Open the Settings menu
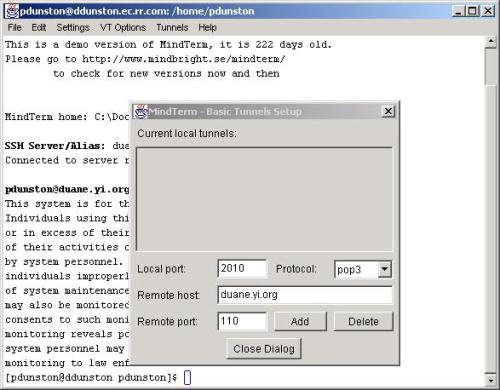 73,27
